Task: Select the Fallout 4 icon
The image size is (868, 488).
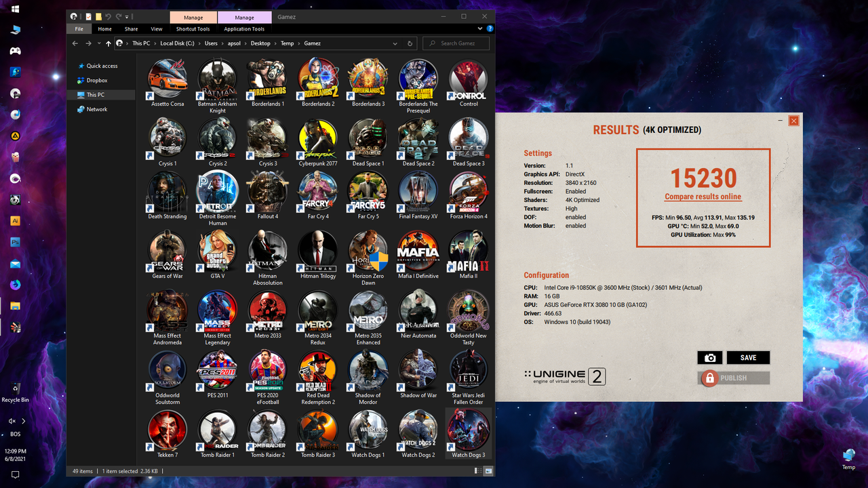Action: (268, 195)
